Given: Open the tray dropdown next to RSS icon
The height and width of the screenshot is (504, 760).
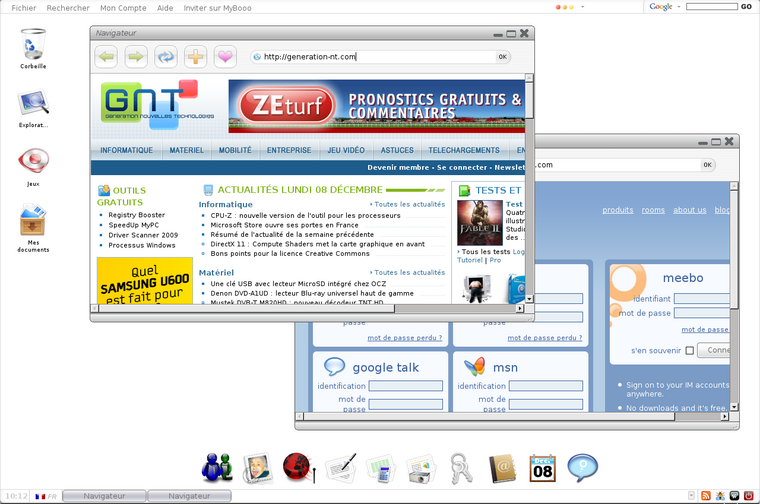Looking at the screenshot, I should tap(691, 495).
